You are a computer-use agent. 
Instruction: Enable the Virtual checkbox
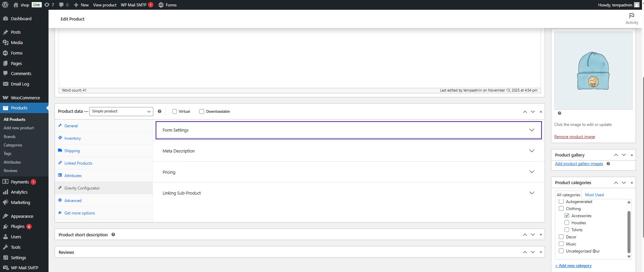click(175, 111)
